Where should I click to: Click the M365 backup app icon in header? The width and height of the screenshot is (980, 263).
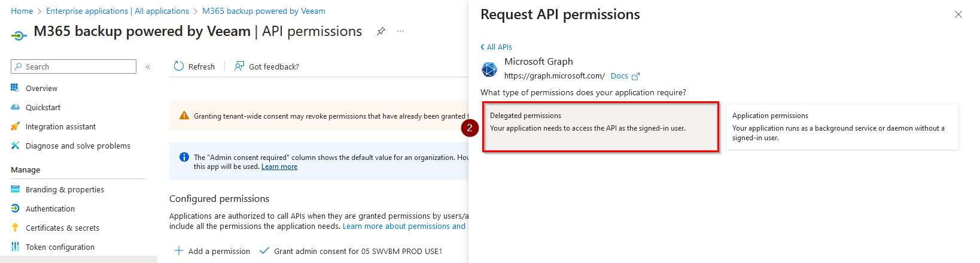[x=19, y=36]
